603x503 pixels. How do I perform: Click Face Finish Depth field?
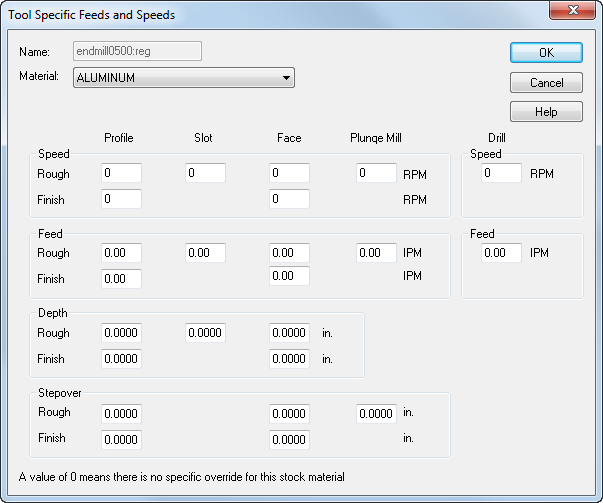[289, 359]
